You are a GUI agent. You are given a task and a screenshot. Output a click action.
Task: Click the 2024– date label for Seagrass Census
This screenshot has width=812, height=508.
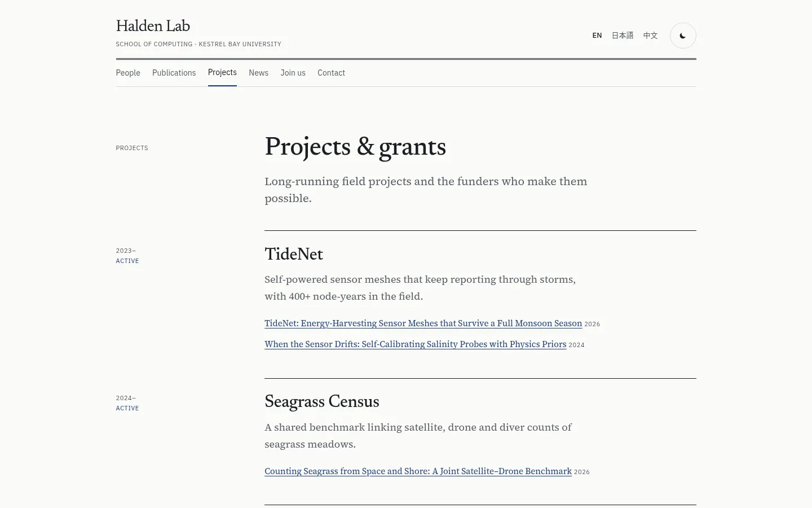tap(126, 398)
